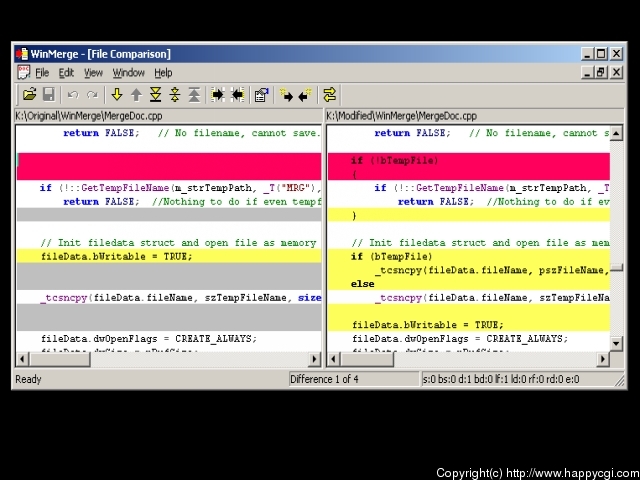Open the Help menu

[163, 73]
